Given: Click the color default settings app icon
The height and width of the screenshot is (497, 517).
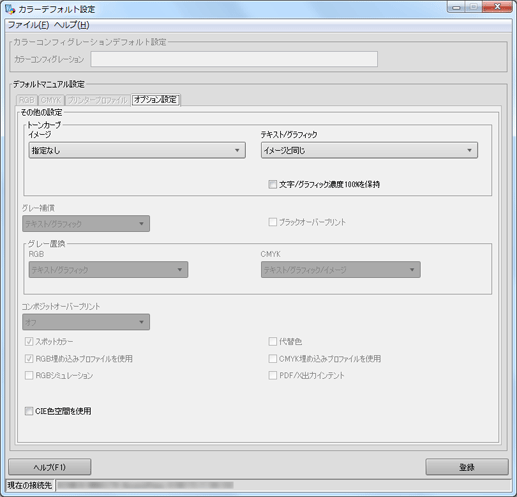Looking at the screenshot, I should (x=10, y=9).
